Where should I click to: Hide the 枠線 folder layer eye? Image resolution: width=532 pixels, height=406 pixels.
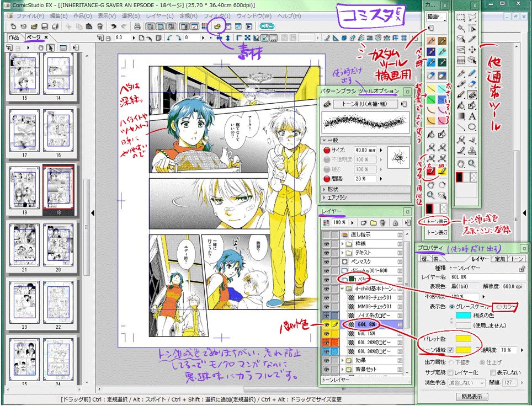[326, 243]
